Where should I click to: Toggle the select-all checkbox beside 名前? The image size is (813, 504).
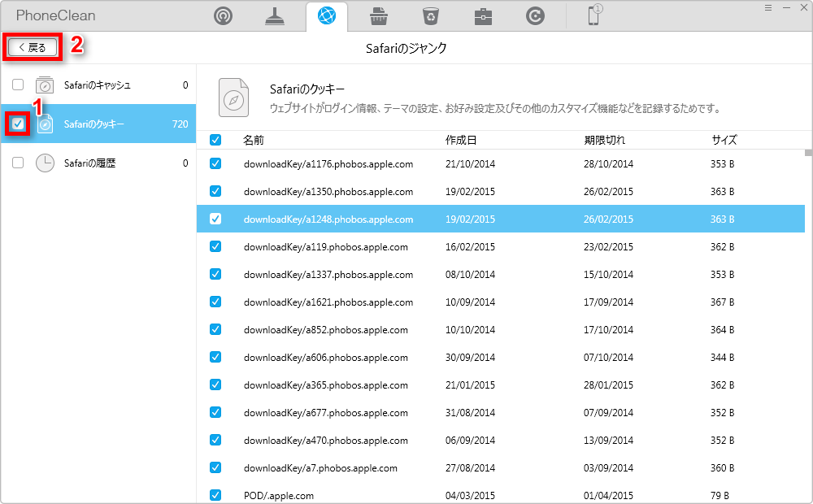coord(215,140)
